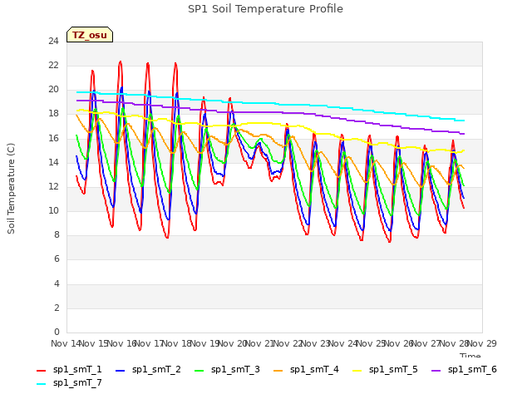Click the chart title SP1 Soil Temperature Profile
Viewport: 532px width, 399px height.
click(x=265, y=9)
